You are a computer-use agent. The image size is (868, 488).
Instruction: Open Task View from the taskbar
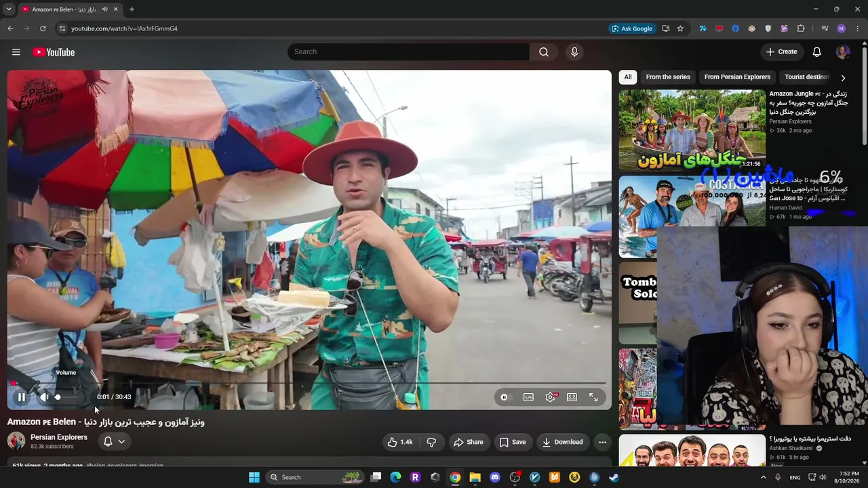pos(376,477)
